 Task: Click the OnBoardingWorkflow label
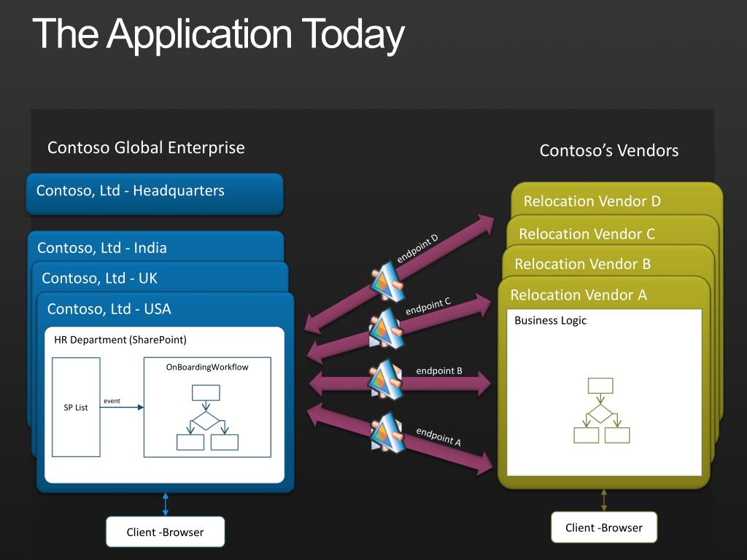(207, 367)
